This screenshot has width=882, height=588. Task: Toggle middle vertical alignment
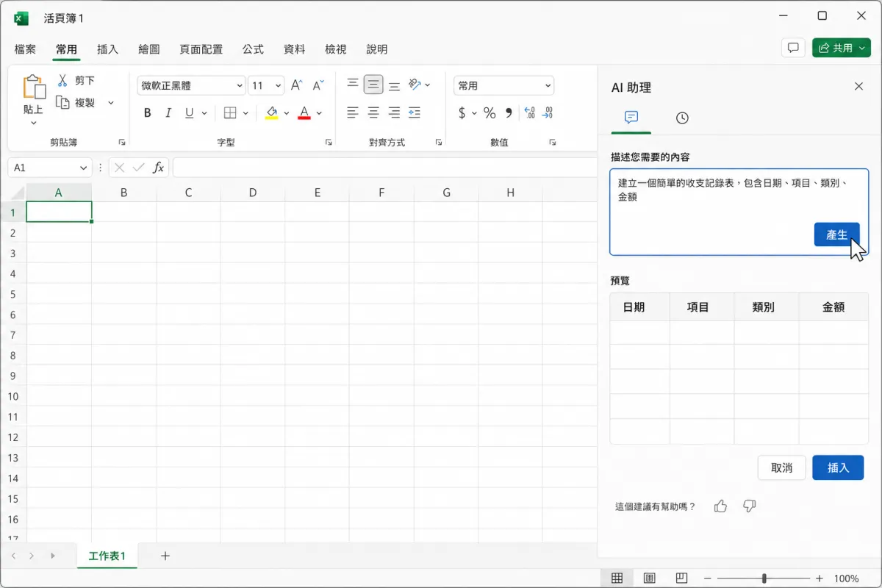(373, 85)
